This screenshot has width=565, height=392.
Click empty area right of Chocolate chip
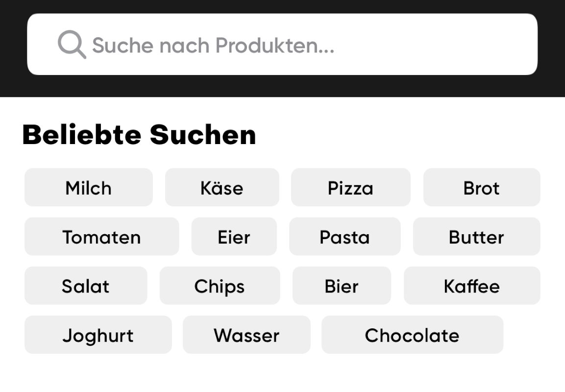pyautogui.click(x=534, y=335)
